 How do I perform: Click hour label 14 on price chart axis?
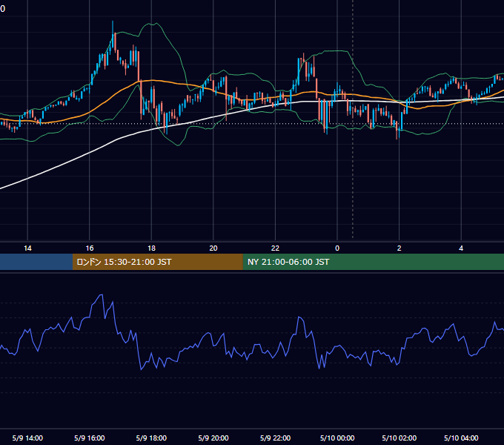[x=27, y=248]
